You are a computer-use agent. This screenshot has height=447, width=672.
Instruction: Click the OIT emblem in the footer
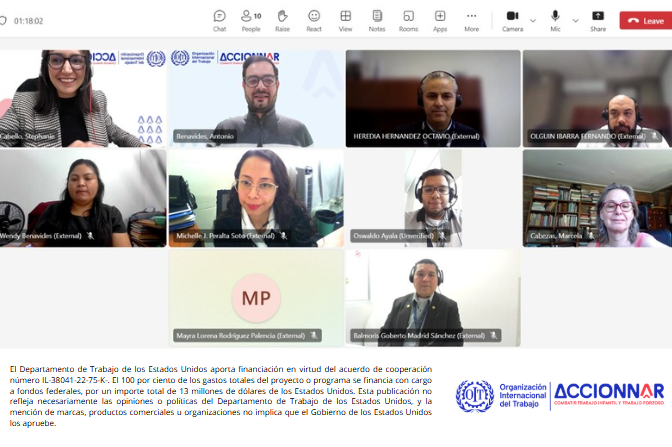coord(475,396)
